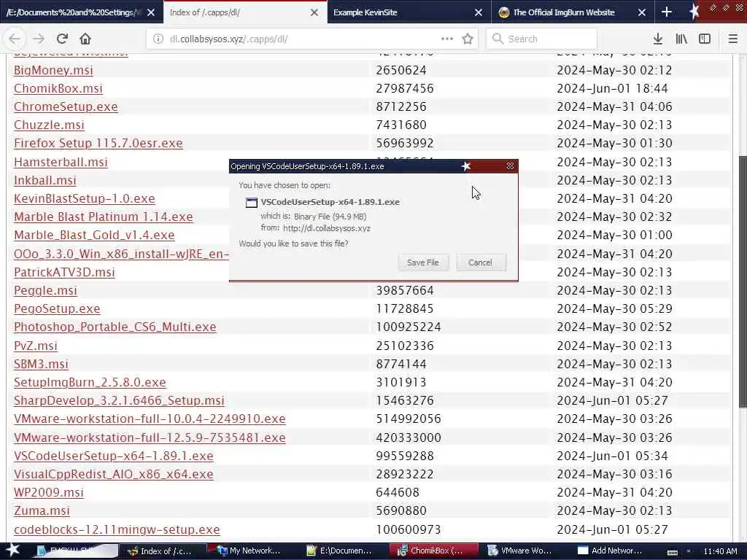Close the Official ImgBurn Website tab
Image resolution: width=747 pixels, height=560 pixels.
coord(642,12)
